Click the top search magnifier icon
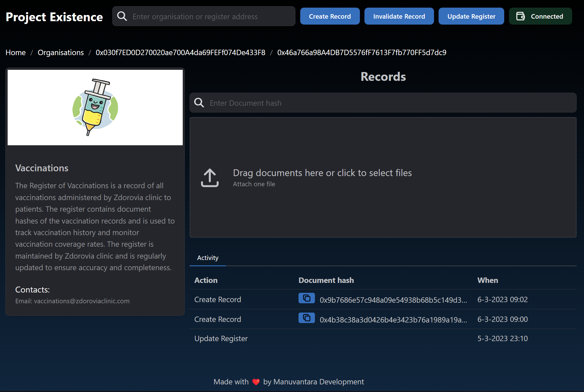584x392 pixels. pos(122,16)
